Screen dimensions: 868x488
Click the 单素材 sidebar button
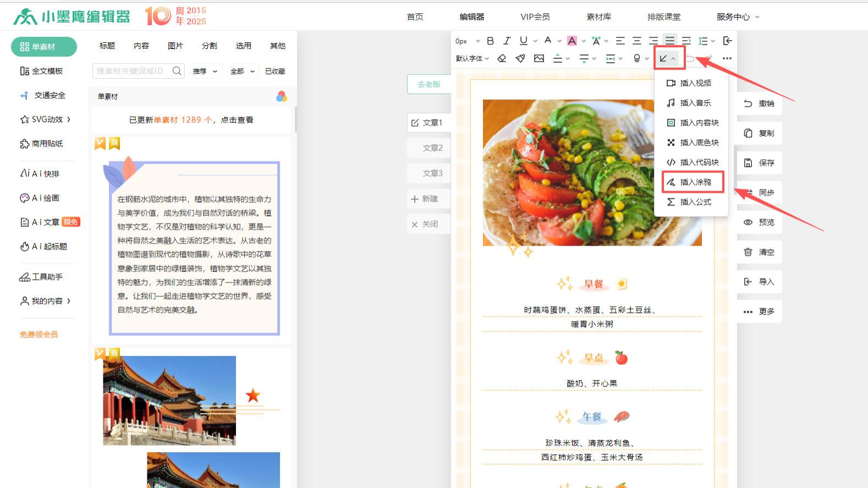pos(44,47)
